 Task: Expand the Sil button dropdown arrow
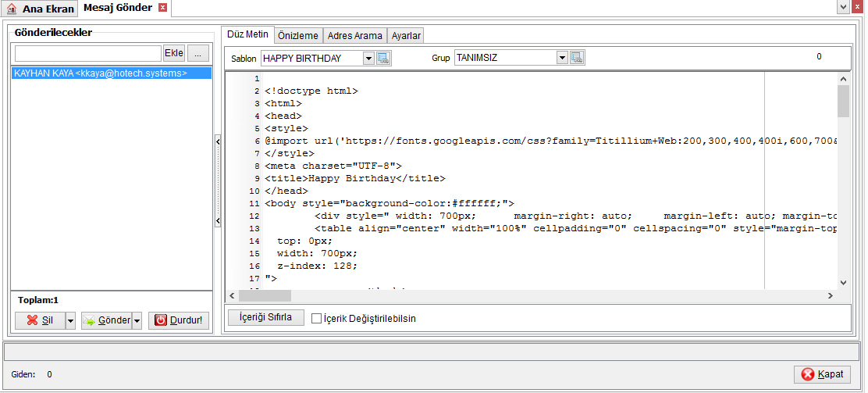(70, 320)
